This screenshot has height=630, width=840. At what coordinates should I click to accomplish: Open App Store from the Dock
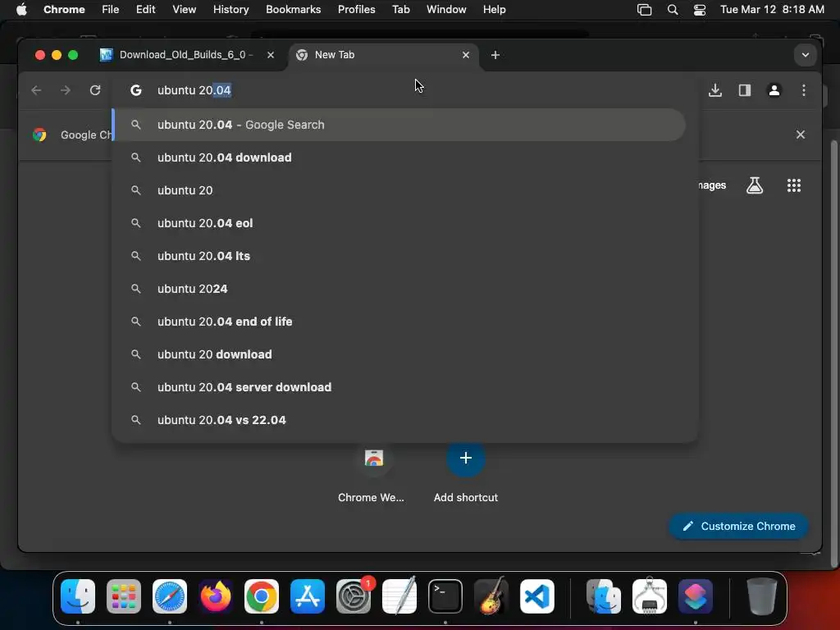pos(308,596)
